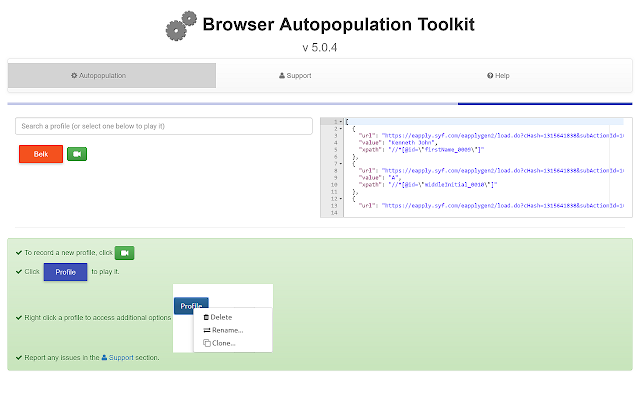Open the Help tab

[x=498, y=76]
